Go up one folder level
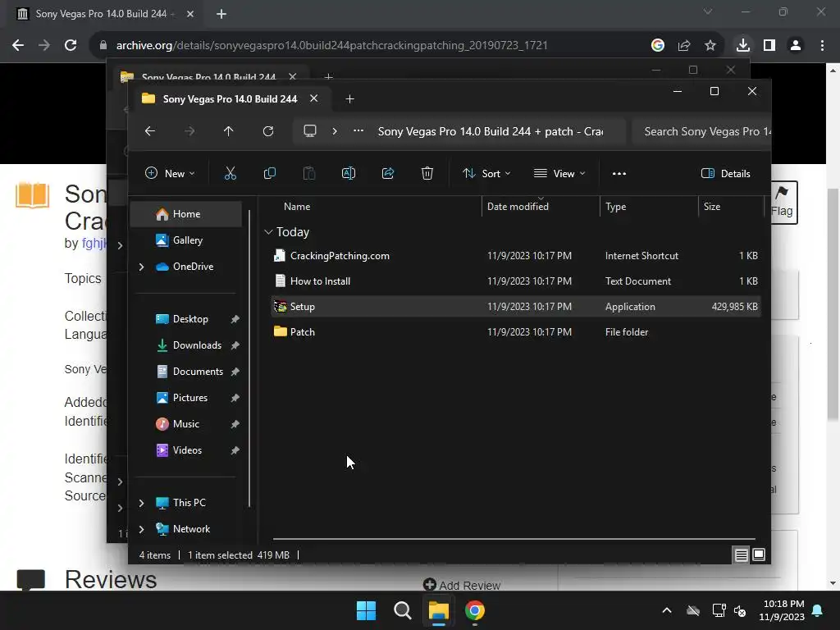This screenshot has width=840, height=630. pos(229,131)
